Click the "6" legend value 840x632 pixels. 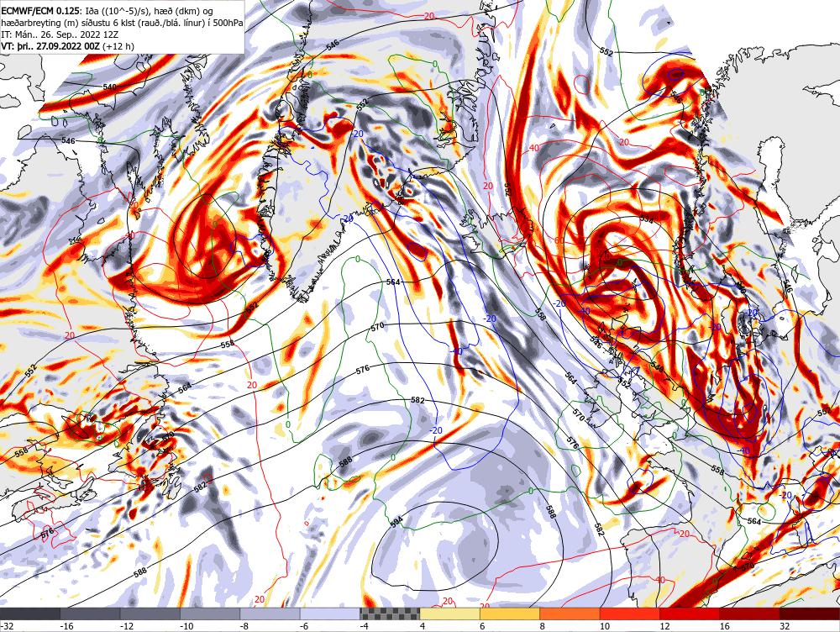(483, 626)
